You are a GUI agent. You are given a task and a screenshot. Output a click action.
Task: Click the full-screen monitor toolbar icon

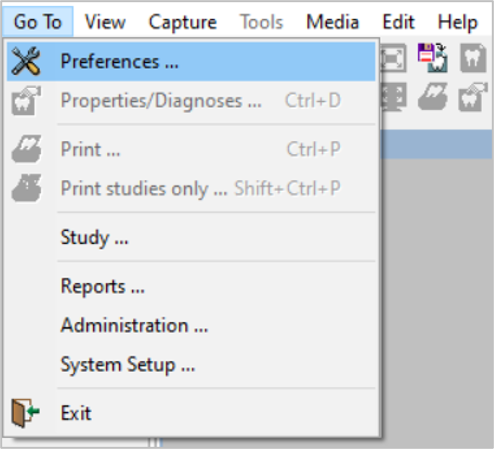pos(394,97)
